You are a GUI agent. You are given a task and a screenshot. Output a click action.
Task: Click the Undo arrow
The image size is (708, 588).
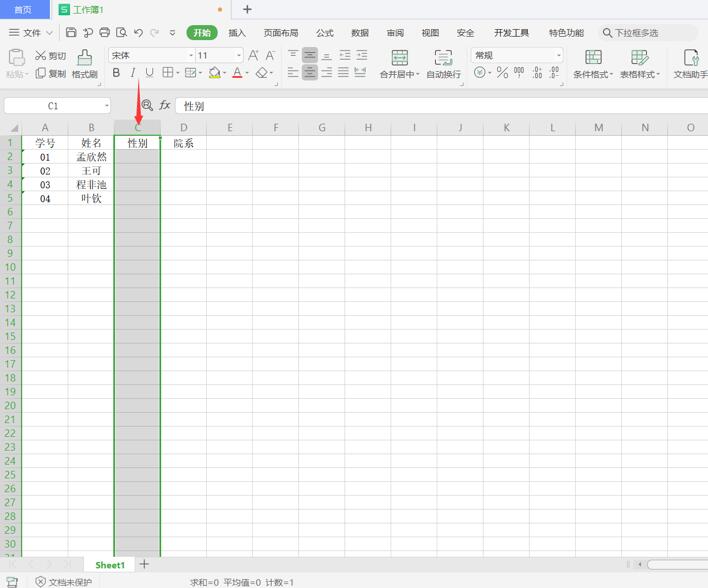pos(138,33)
